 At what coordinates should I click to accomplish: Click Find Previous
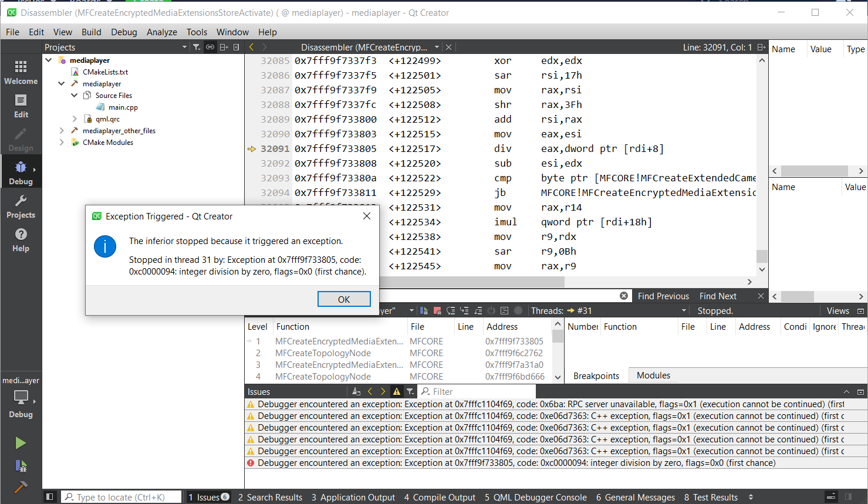pyautogui.click(x=663, y=296)
